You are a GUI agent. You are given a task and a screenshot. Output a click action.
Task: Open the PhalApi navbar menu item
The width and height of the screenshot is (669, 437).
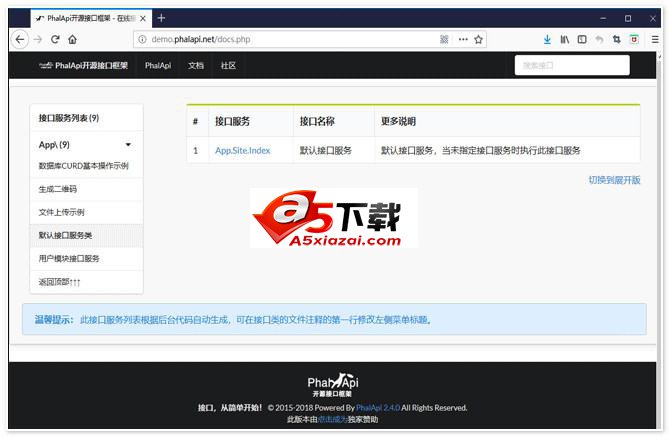(x=158, y=65)
